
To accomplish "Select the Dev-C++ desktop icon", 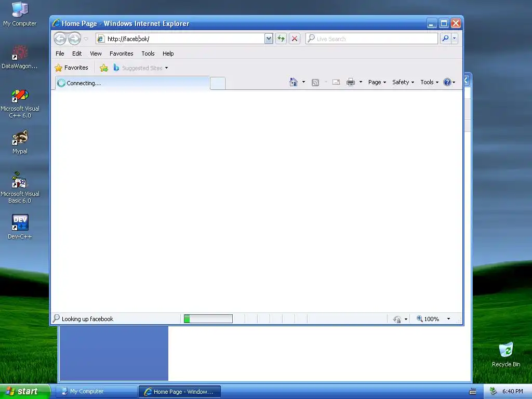I will coord(20,227).
